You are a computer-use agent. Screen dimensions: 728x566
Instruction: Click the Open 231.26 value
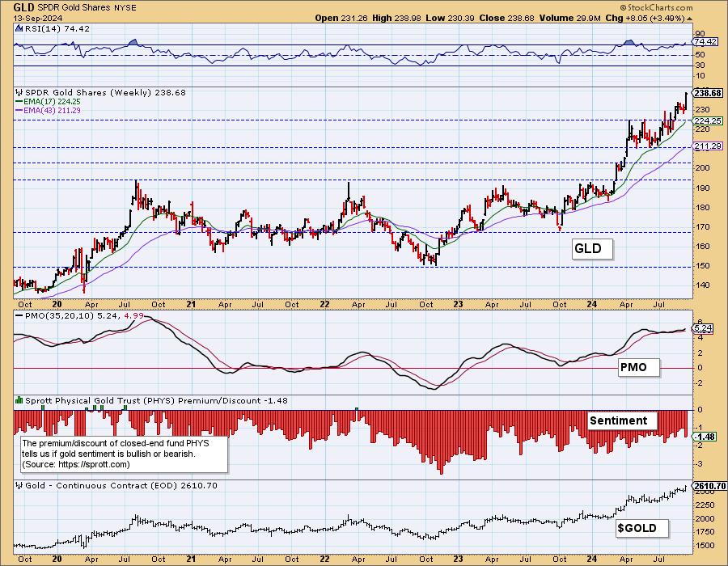341,18
